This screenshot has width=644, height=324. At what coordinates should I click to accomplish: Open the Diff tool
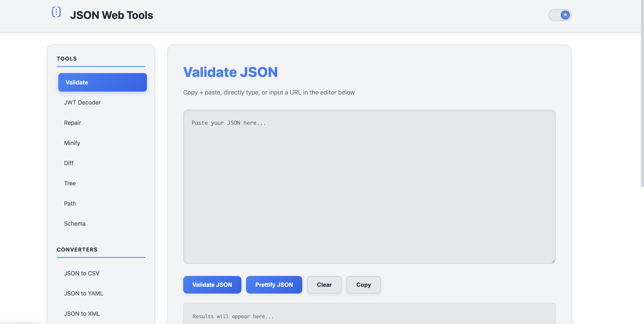pyautogui.click(x=68, y=163)
